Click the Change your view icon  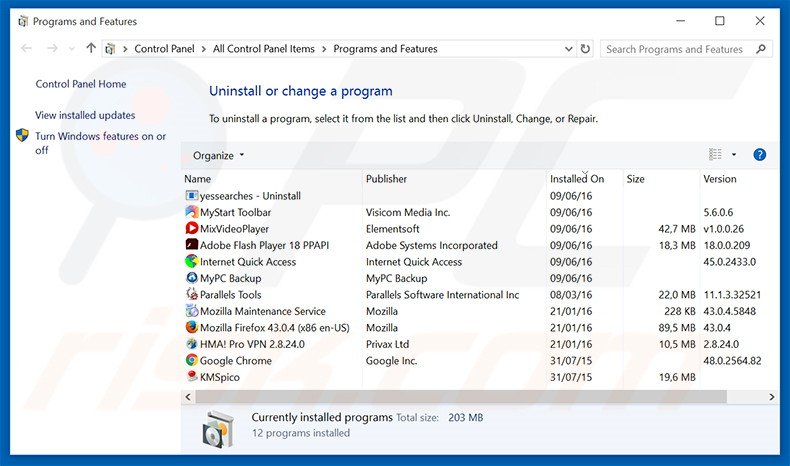[716, 155]
